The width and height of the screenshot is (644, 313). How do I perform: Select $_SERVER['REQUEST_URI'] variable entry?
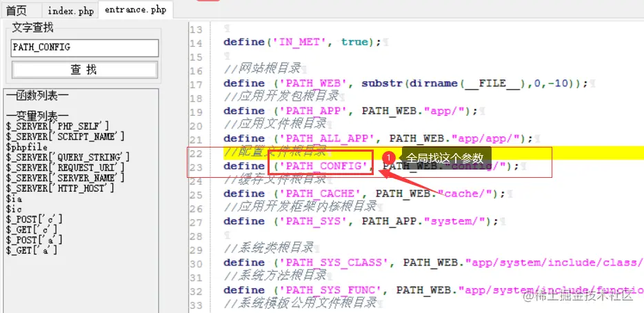point(66,168)
